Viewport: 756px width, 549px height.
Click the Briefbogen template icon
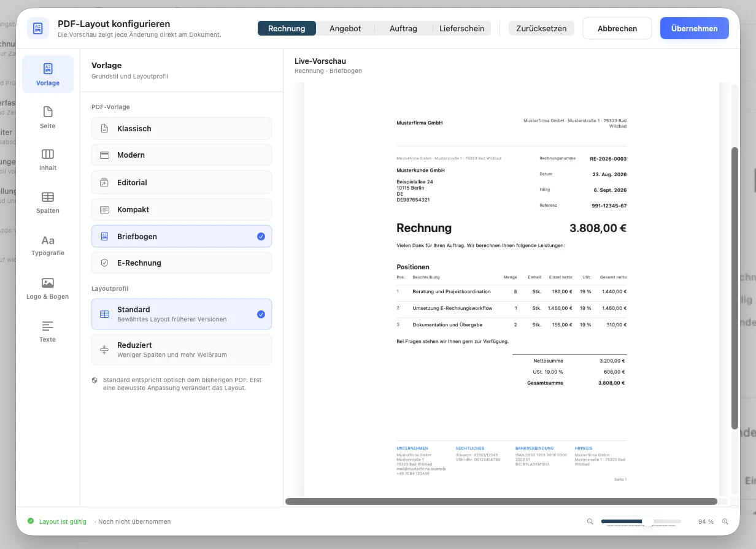click(x=104, y=236)
